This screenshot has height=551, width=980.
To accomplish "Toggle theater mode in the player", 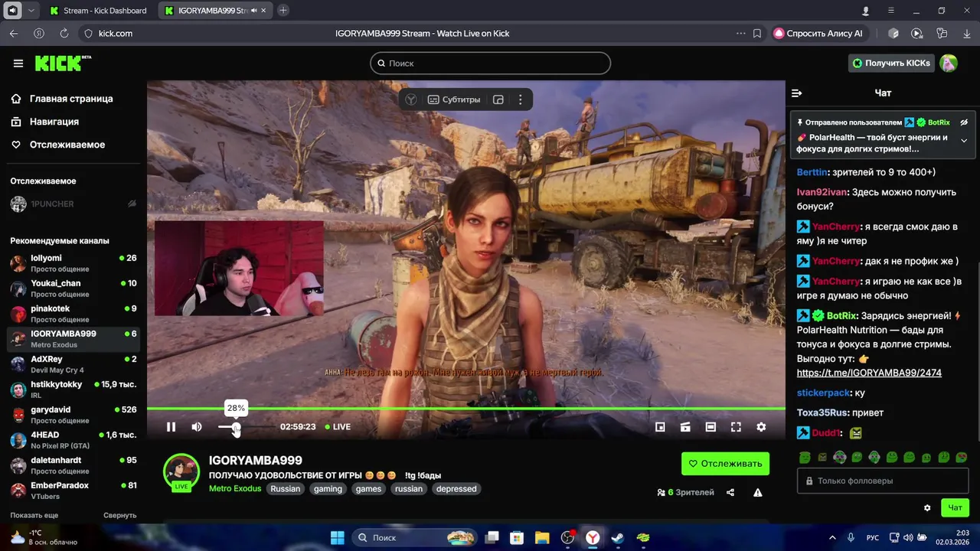I will coord(710,427).
